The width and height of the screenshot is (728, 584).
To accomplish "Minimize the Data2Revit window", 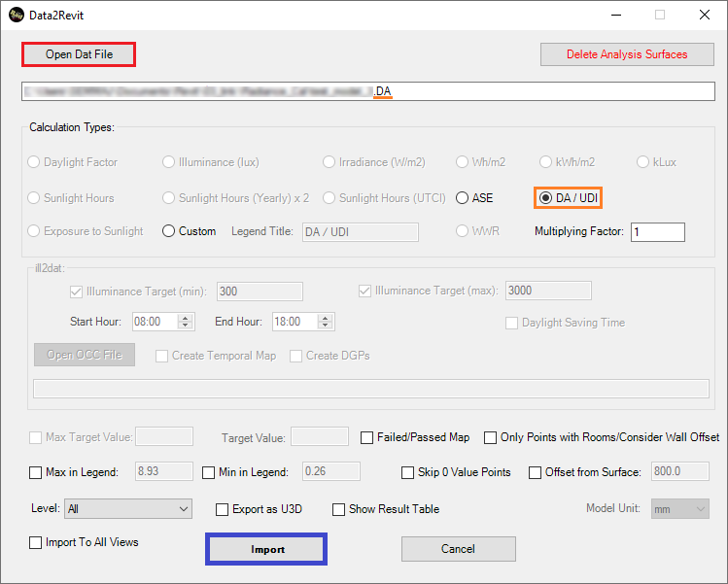I will (616, 16).
